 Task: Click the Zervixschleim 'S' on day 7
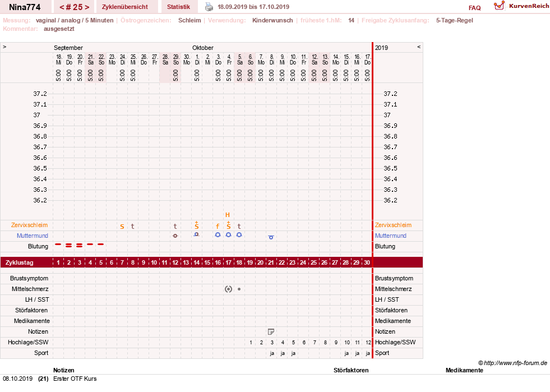[122, 227]
